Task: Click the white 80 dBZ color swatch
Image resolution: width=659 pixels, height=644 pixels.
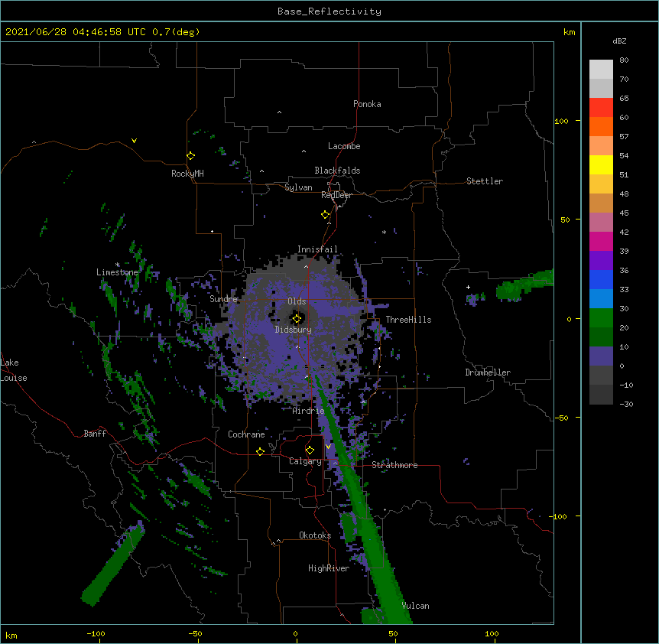Action: pos(601,70)
